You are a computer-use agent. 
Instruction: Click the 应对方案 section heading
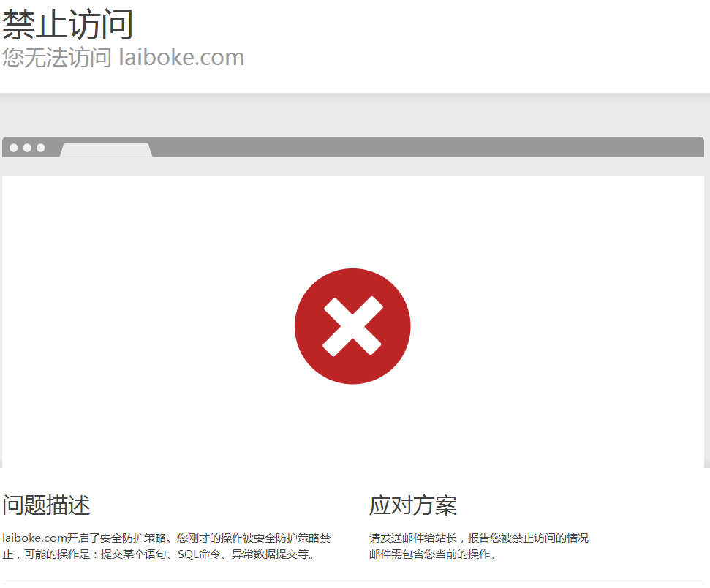(x=413, y=505)
